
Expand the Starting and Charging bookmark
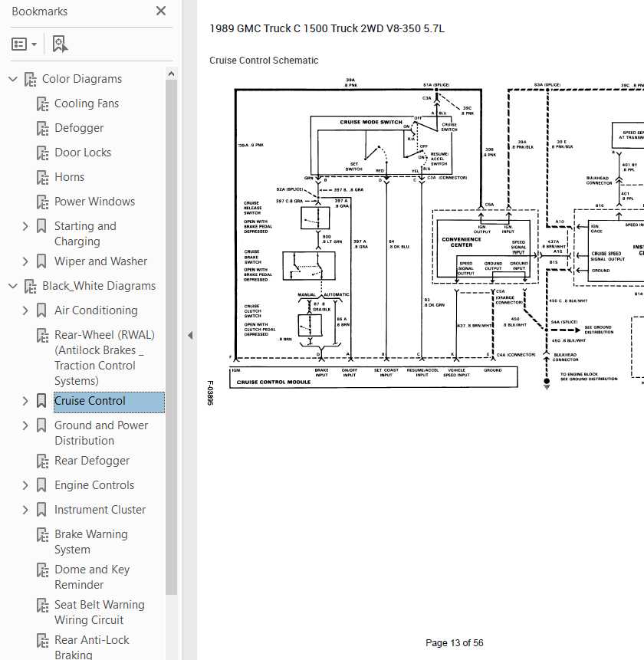click(x=25, y=226)
